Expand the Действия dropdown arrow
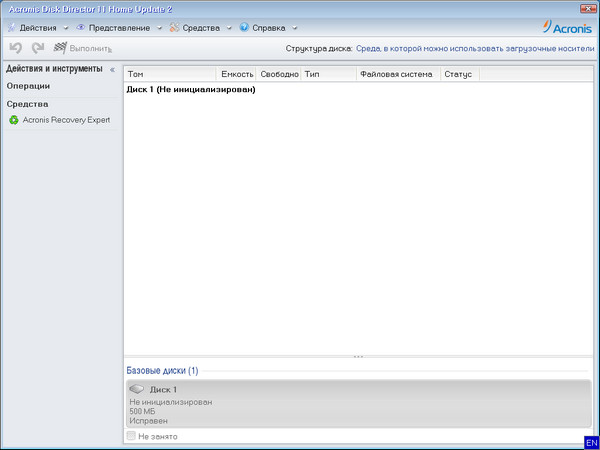 pyautogui.click(x=65, y=28)
